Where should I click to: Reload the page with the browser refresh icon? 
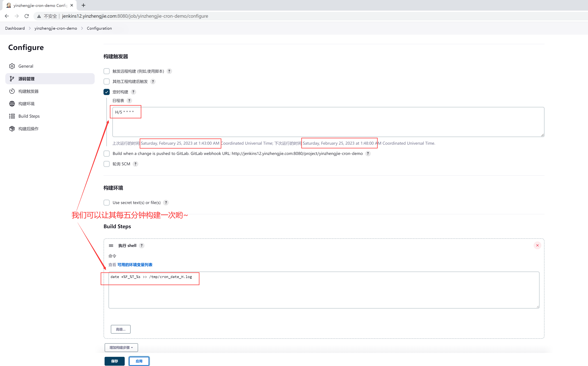point(27,16)
